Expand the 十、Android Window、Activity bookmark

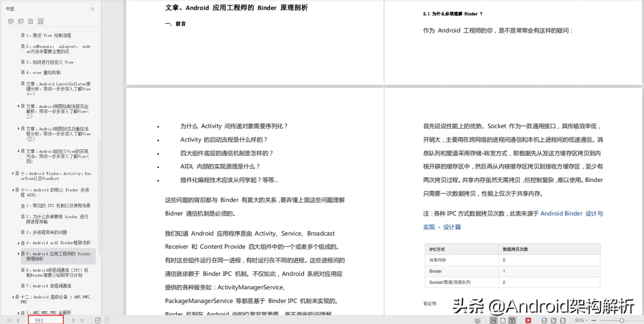point(13,173)
